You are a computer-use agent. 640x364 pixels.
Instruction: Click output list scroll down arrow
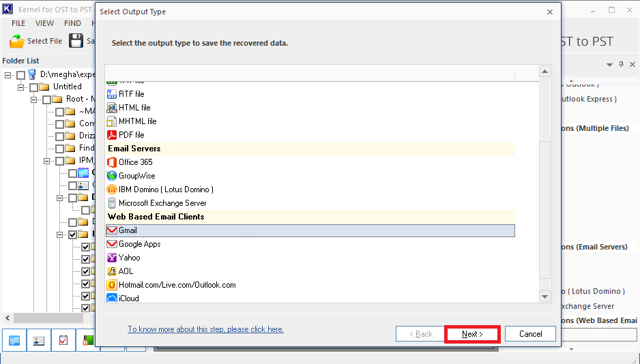[545, 297]
